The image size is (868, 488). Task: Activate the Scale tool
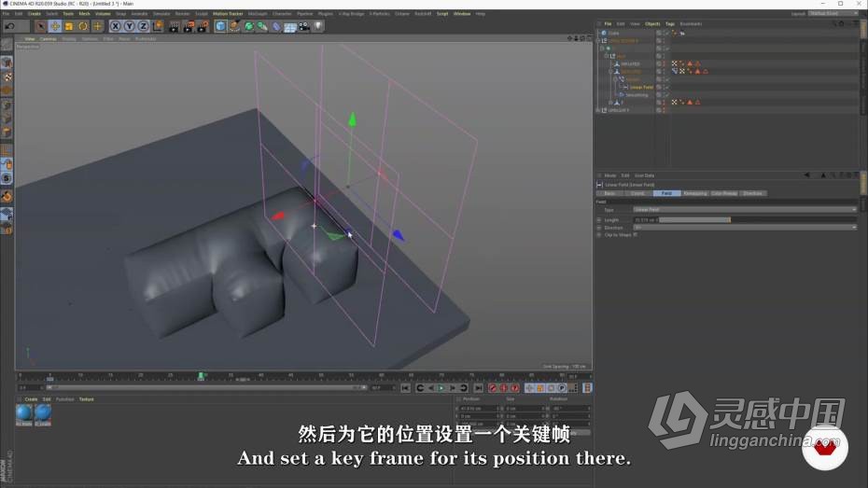coord(69,26)
